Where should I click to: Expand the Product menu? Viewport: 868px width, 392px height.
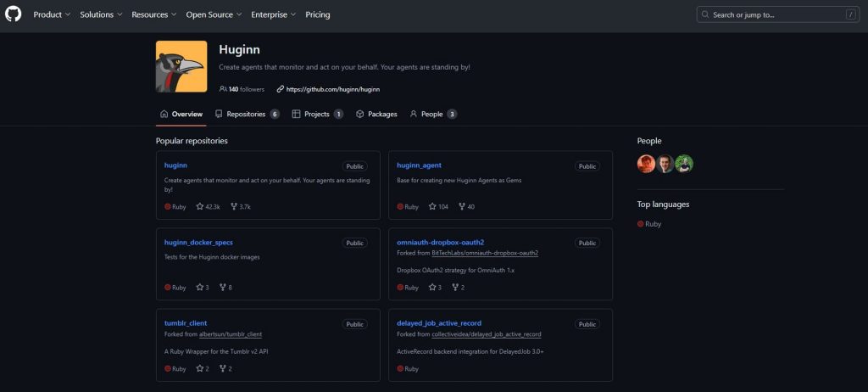pyautogui.click(x=53, y=14)
